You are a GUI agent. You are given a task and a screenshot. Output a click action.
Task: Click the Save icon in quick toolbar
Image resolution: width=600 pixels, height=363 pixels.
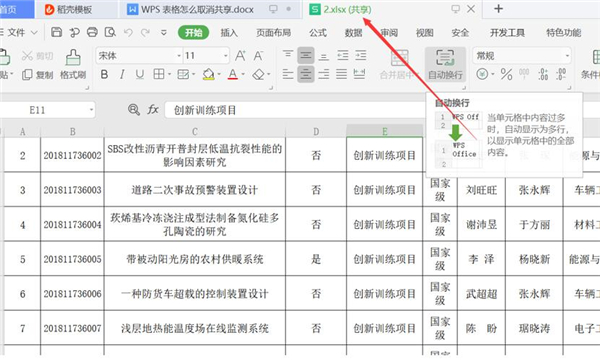(57, 32)
